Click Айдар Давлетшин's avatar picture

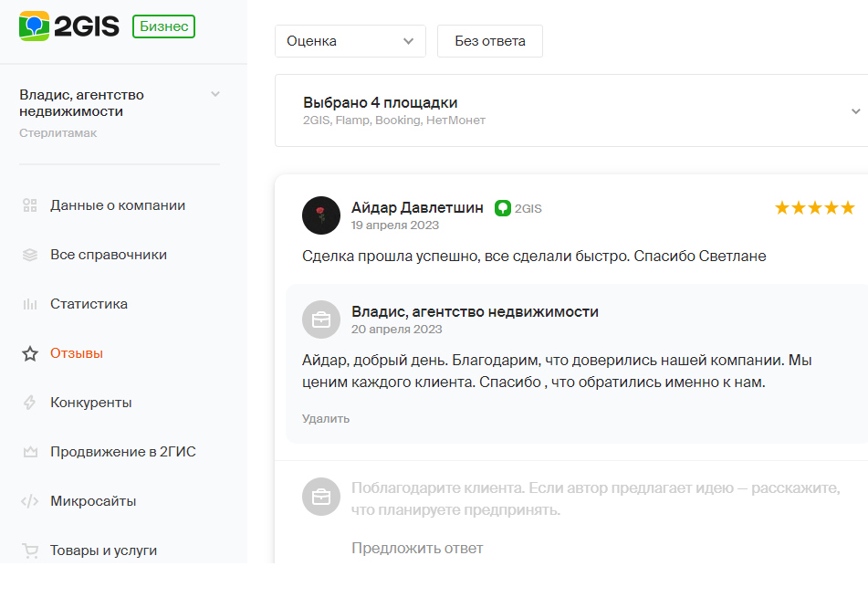321,215
